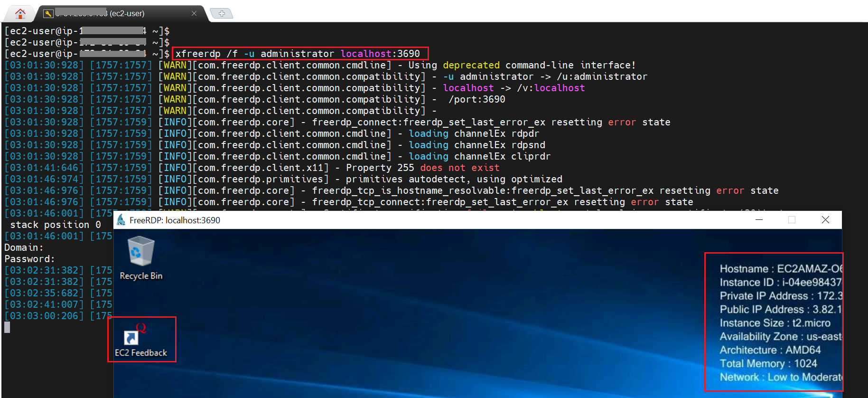Click '-u administrator -> /u:administrator' text
The height and width of the screenshot is (398, 868).
click(545, 76)
